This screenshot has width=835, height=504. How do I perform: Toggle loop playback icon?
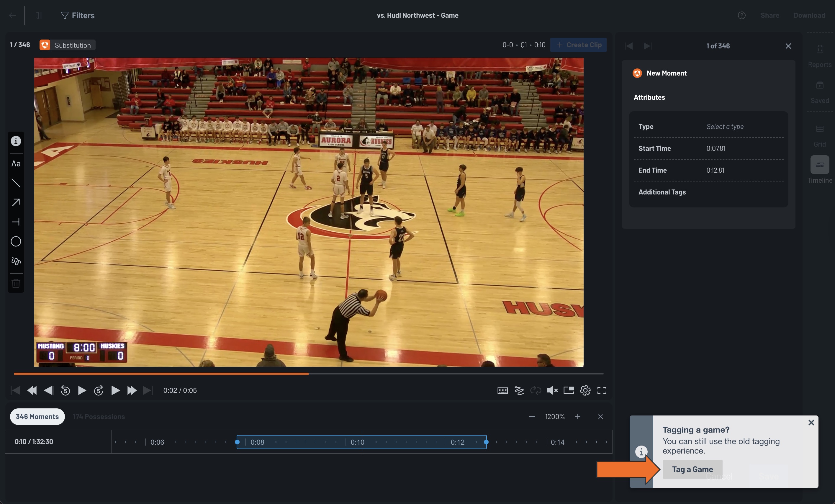pos(536,390)
